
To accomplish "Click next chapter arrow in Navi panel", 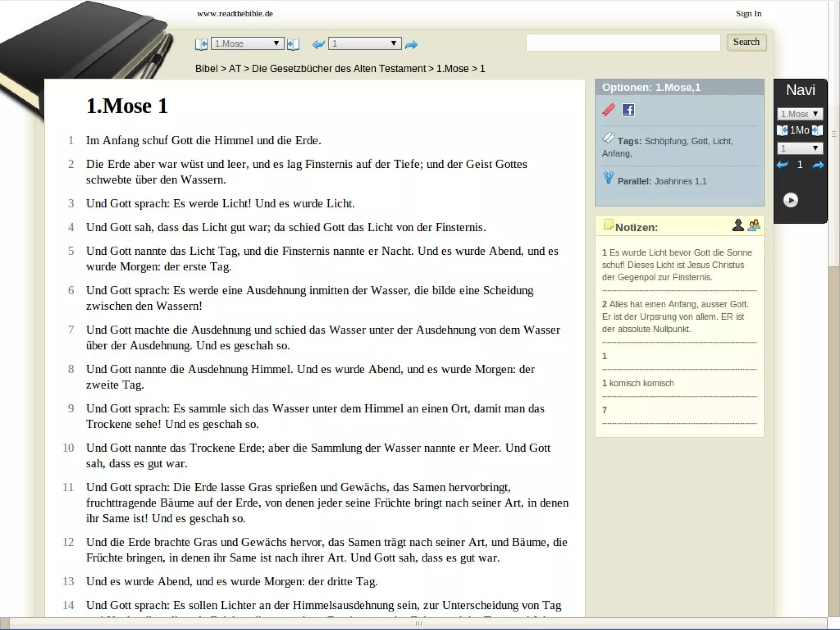I will [818, 165].
